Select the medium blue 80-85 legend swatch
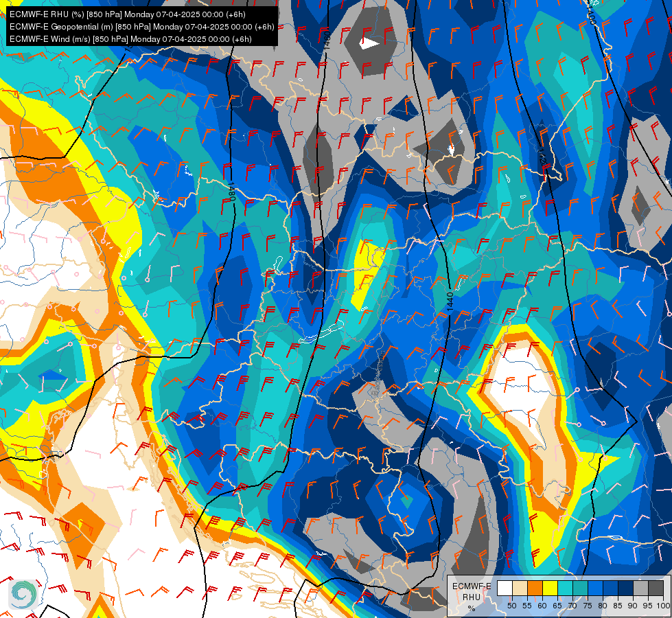The height and width of the screenshot is (618, 672). click(610, 588)
